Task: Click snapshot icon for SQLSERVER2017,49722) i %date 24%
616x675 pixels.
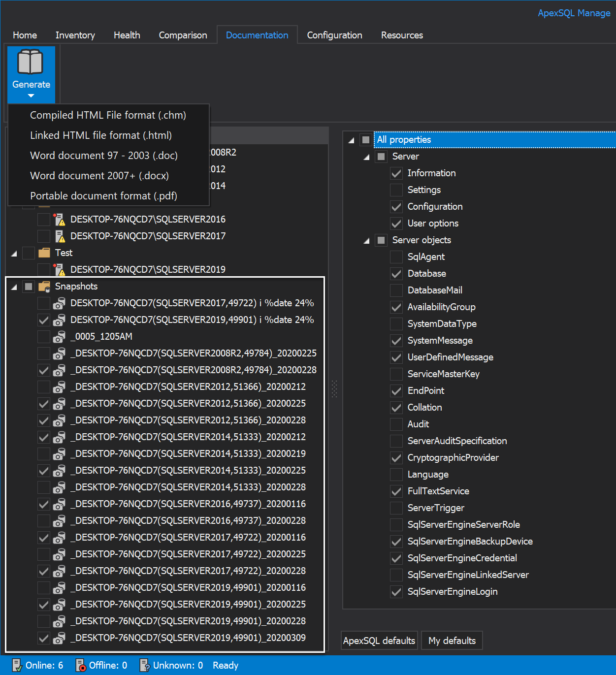Action: (59, 303)
